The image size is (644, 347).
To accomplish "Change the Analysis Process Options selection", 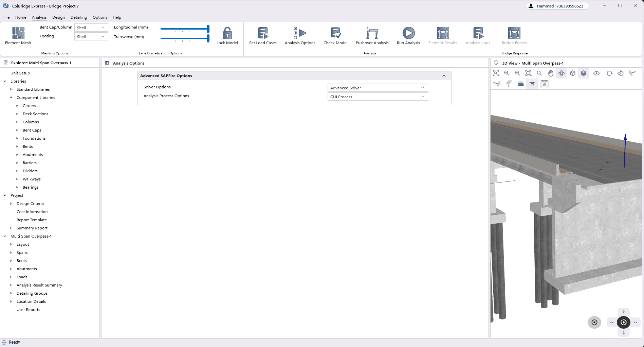I will click(377, 97).
